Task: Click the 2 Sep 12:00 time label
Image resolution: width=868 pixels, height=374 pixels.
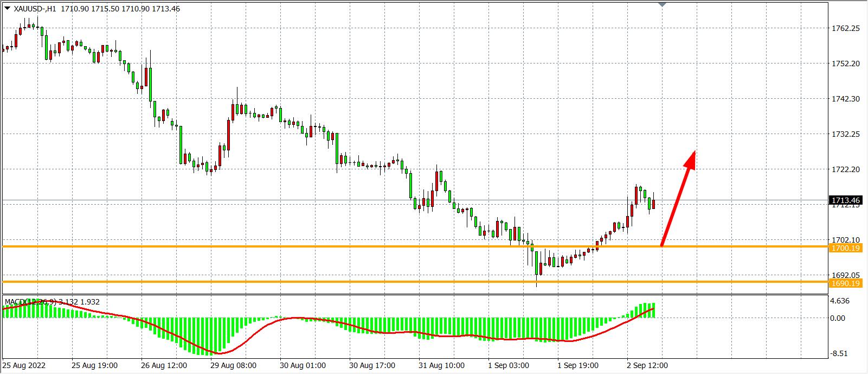Action: click(647, 365)
